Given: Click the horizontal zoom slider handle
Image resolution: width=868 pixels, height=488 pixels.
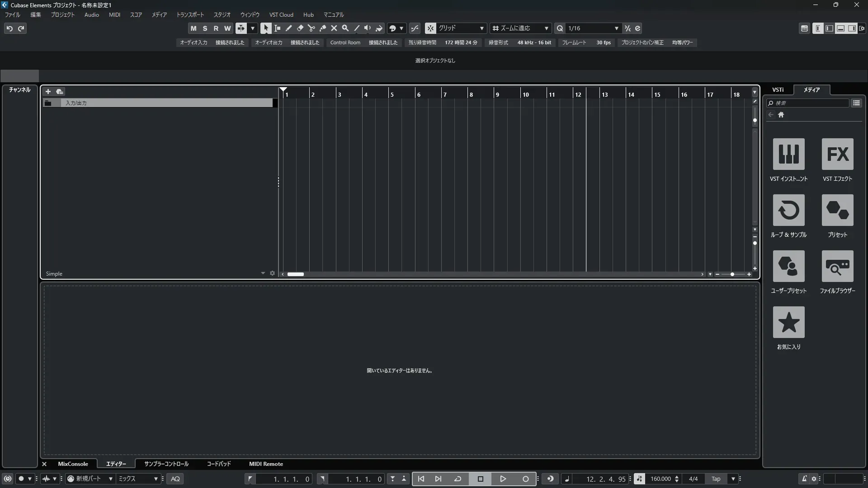Looking at the screenshot, I should pyautogui.click(x=732, y=274).
